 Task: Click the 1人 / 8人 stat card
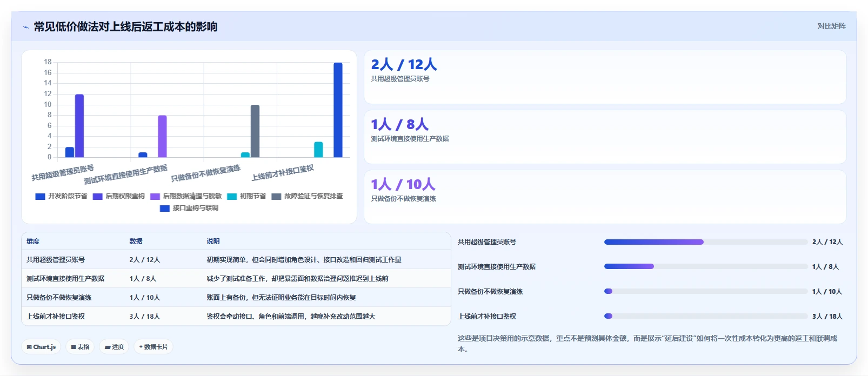click(605, 137)
